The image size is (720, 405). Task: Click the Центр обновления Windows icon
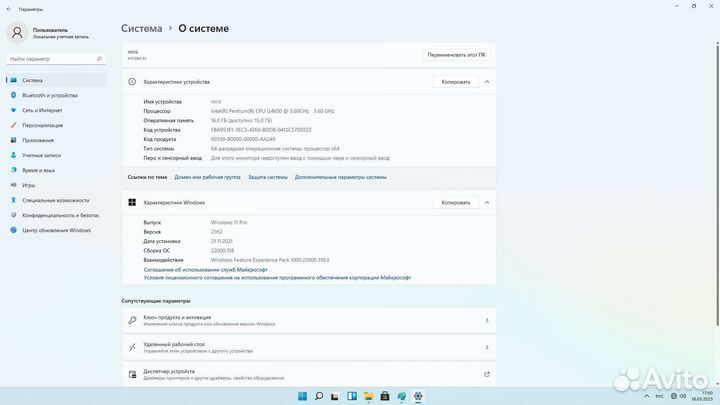coord(13,230)
